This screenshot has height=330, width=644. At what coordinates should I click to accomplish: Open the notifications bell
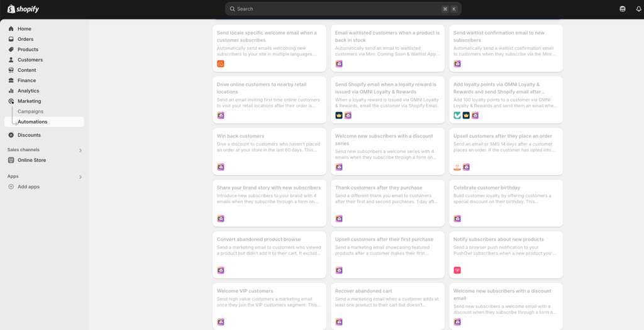[x=639, y=9]
